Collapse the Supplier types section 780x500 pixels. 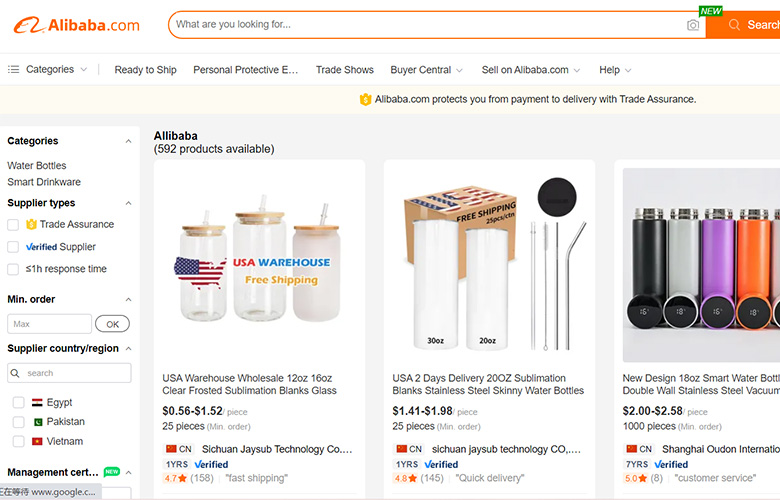pyautogui.click(x=128, y=203)
